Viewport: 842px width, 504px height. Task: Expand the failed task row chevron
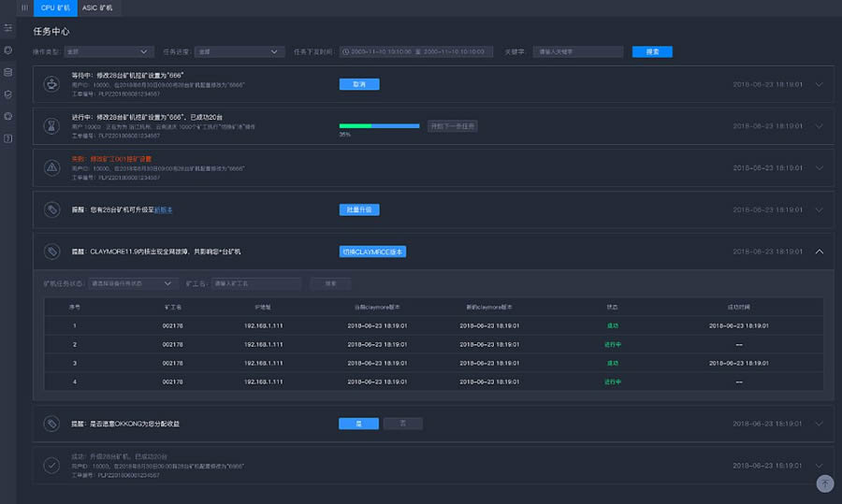820,167
